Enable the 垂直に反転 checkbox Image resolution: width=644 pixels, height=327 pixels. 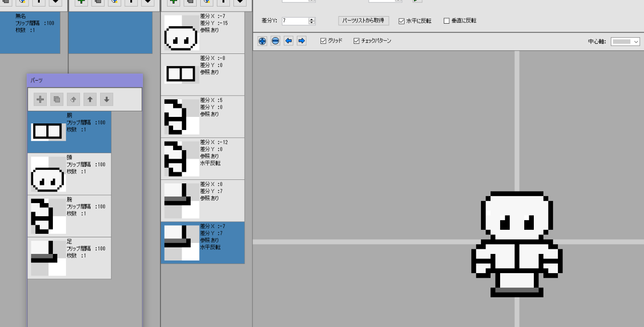click(x=446, y=21)
